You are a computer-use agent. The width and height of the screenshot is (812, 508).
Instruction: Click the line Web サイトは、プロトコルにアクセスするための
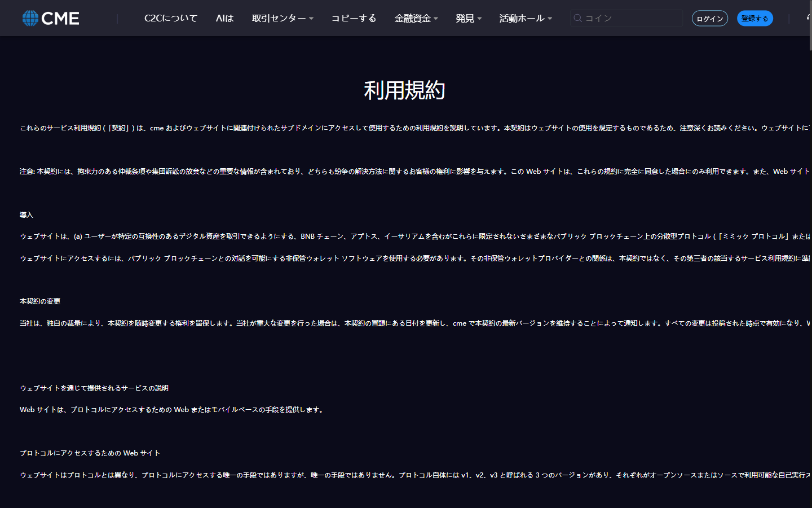click(173, 410)
